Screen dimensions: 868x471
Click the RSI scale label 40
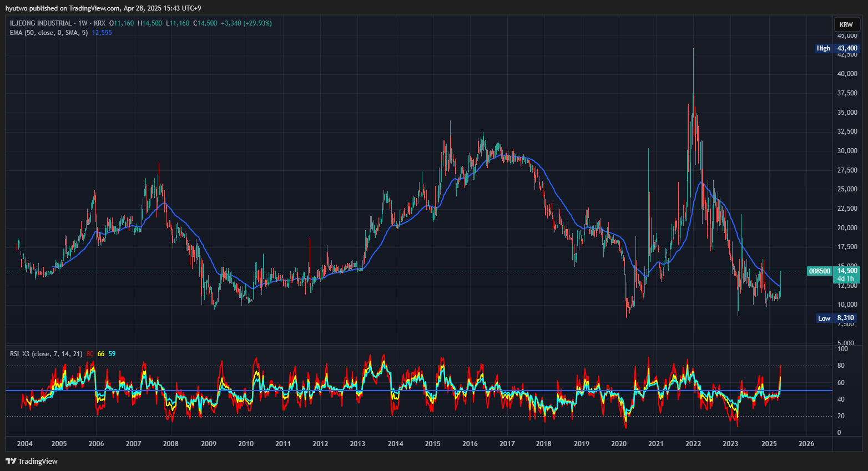point(841,399)
